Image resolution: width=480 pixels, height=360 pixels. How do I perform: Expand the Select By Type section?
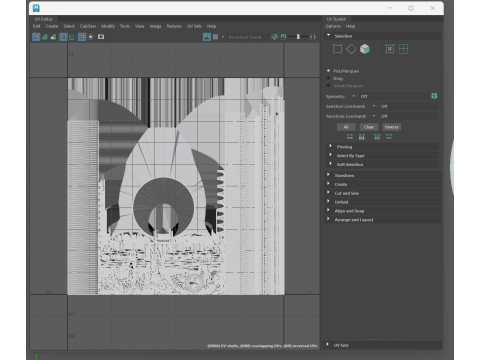coord(383,156)
